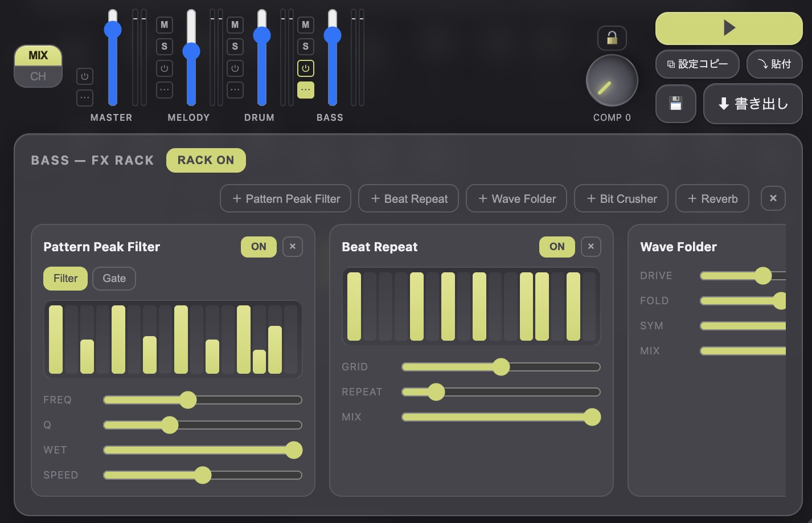Click the highlighted BASS dots button
Image resolution: width=812 pixels, height=523 pixels.
click(x=306, y=90)
